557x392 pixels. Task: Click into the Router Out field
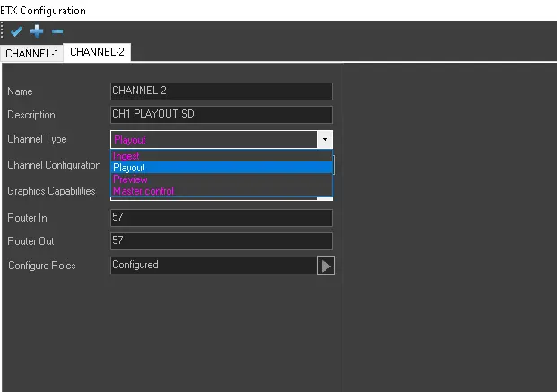[221, 241]
